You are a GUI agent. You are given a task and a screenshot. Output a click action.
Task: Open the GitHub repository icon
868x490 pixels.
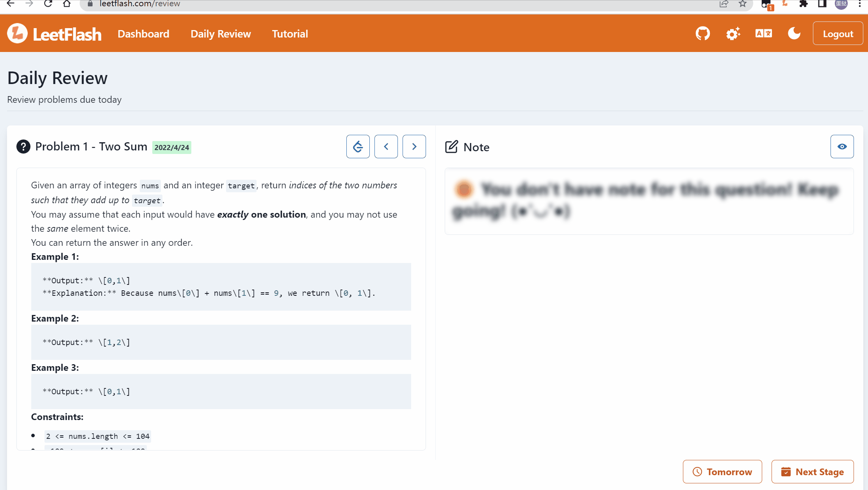[x=702, y=34]
